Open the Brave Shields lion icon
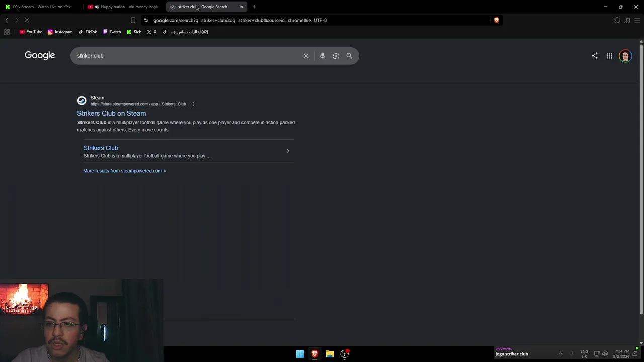Screen dimensions: 644x362 coord(496,20)
